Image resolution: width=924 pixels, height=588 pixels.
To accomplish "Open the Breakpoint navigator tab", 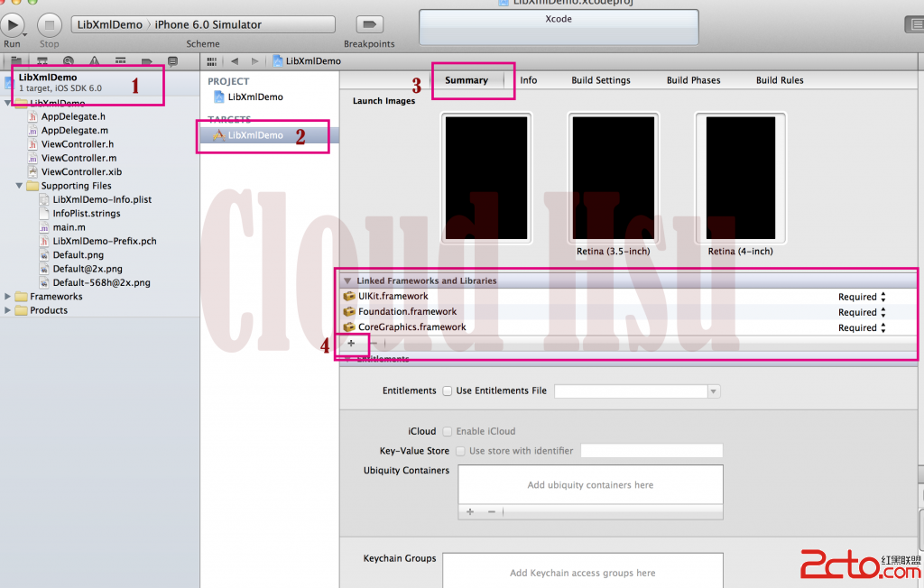I will (x=147, y=60).
